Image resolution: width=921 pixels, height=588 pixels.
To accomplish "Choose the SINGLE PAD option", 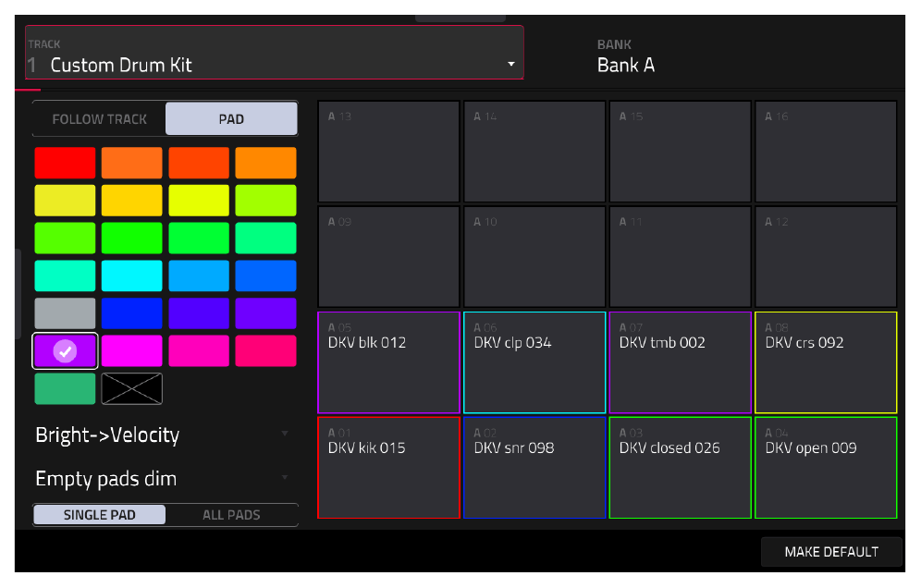I will 99,515.
